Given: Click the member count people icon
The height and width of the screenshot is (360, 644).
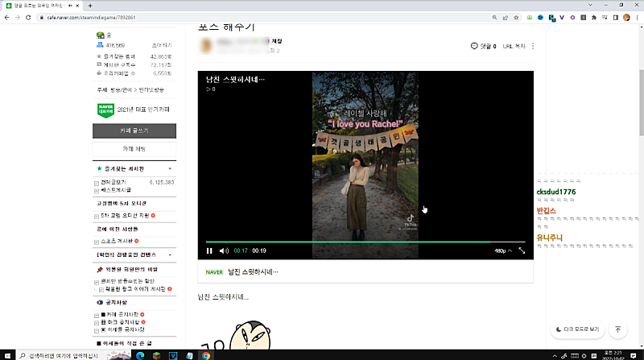Looking at the screenshot, I should [x=100, y=45].
